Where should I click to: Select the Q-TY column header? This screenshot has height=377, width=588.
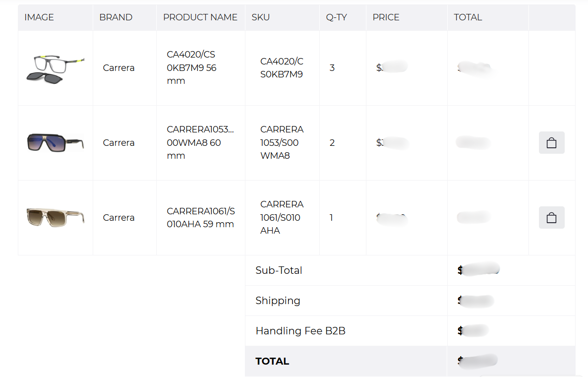tap(336, 17)
